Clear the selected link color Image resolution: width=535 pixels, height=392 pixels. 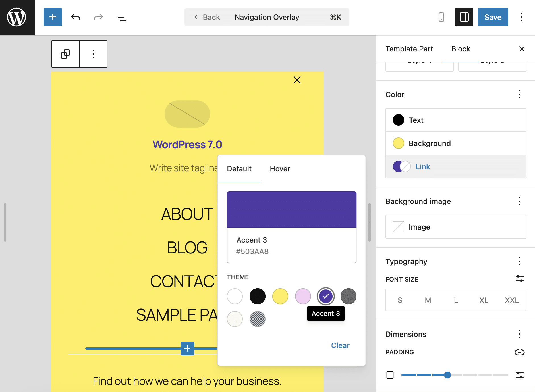(x=340, y=345)
